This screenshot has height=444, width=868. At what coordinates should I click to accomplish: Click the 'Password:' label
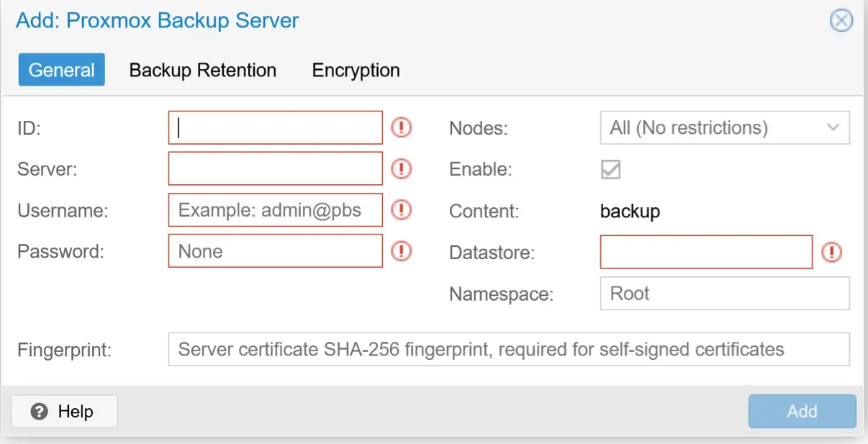61,252
